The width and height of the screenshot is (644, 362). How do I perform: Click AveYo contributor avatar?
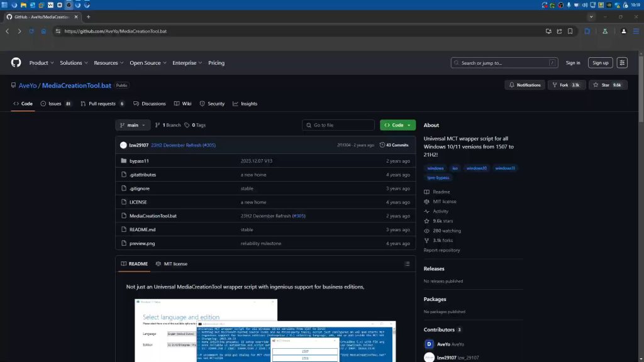[x=429, y=344]
